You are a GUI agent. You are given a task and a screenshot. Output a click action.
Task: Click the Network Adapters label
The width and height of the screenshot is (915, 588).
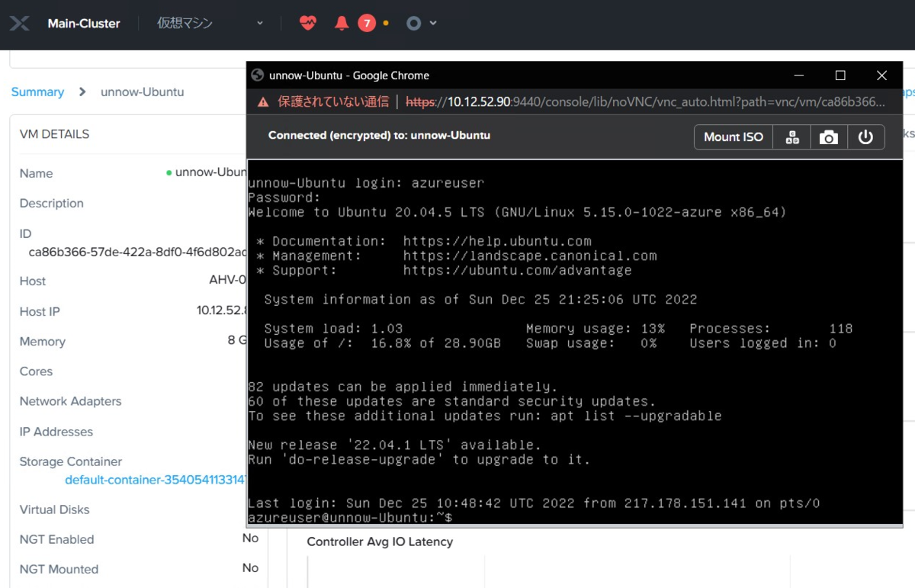click(70, 401)
